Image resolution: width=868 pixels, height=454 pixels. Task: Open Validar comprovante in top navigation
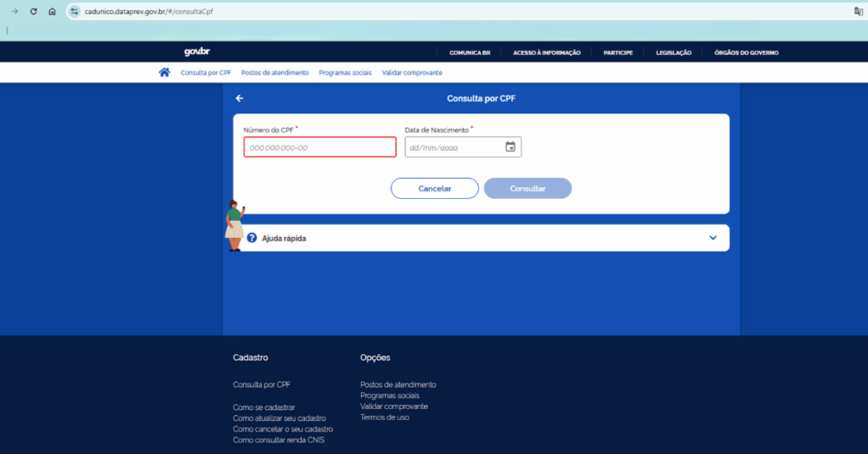tap(412, 73)
